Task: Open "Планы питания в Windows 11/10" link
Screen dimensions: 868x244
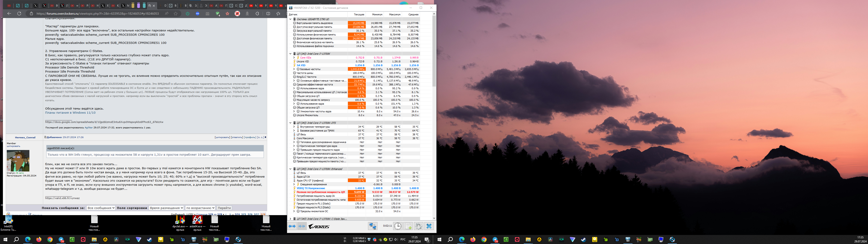Action: click(x=71, y=113)
